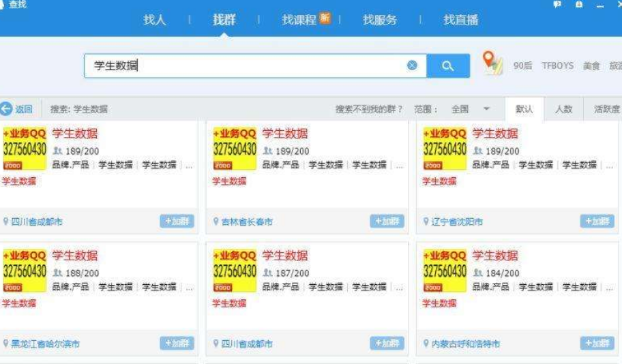
Task: Click the 188/200 member count
Action: point(82,273)
